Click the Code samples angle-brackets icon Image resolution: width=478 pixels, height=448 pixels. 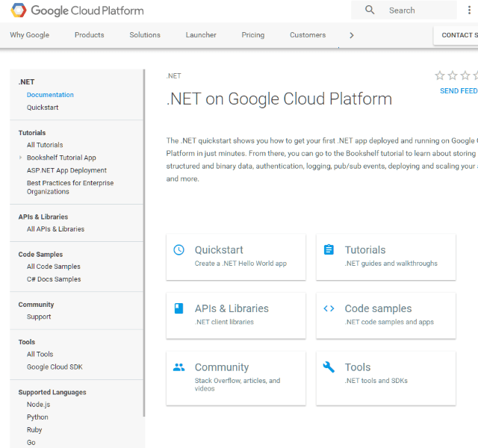(x=329, y=308)
